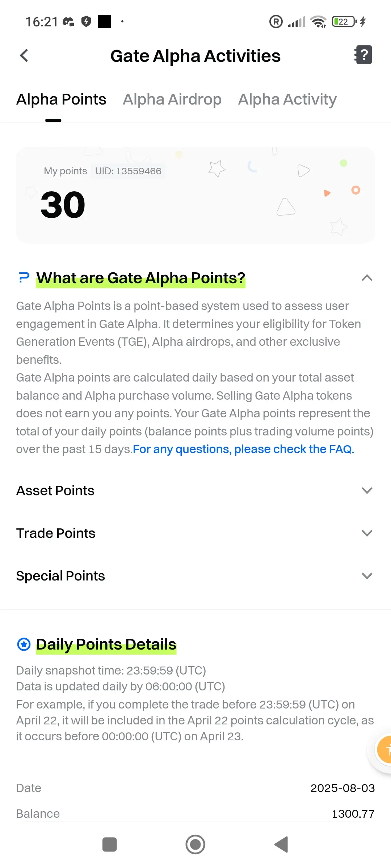Viewport: 391px width, 868px height.
Task: Expand the Special Points section
Action: coord(195,576)
